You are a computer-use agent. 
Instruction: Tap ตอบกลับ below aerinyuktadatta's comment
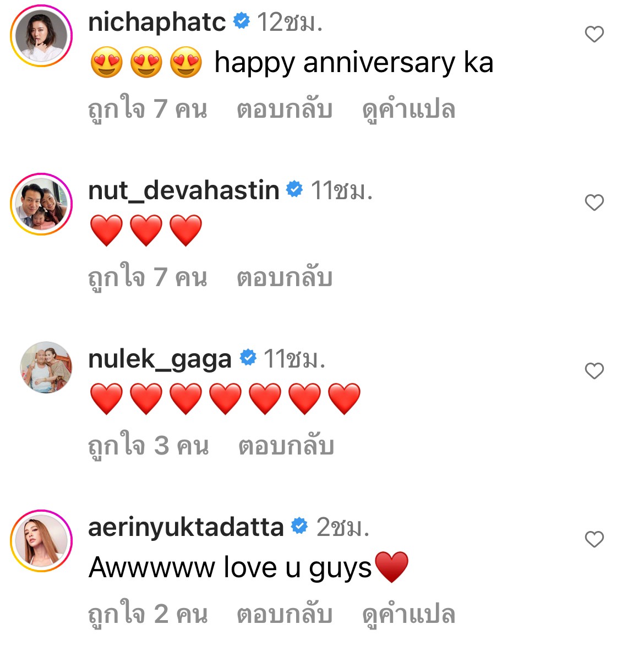pyautogui.click(x=285, y=614)
